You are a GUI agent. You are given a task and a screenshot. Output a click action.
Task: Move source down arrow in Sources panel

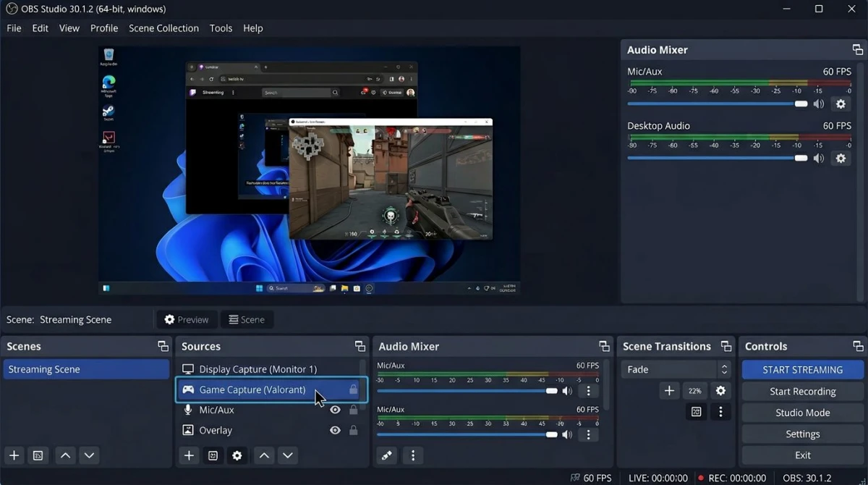click(288, 455)
